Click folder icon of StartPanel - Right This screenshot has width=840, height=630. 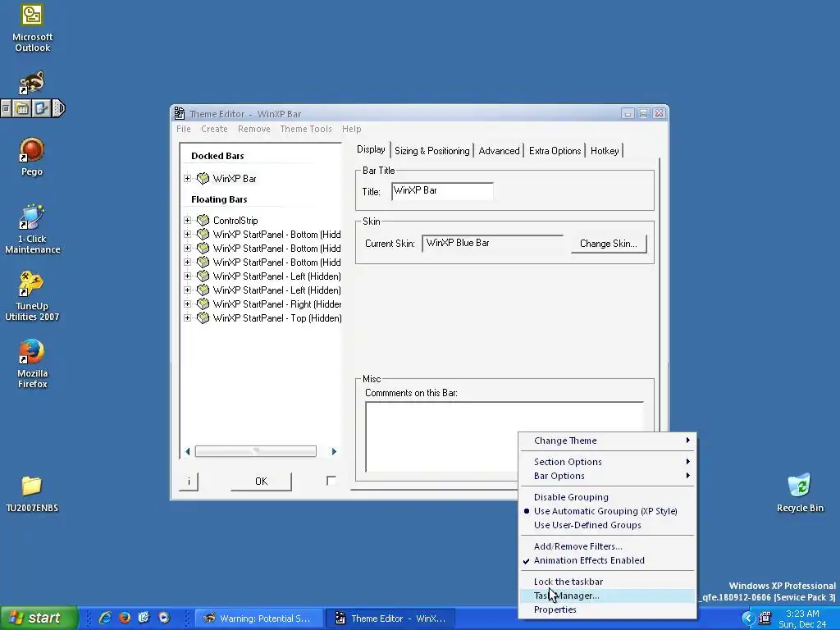[x=203, y=304]
